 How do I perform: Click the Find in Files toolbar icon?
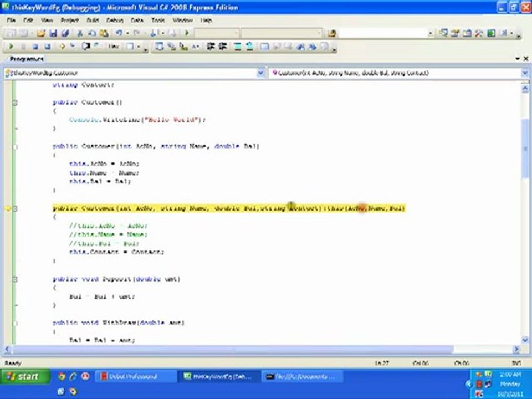(x=332, y=33)
